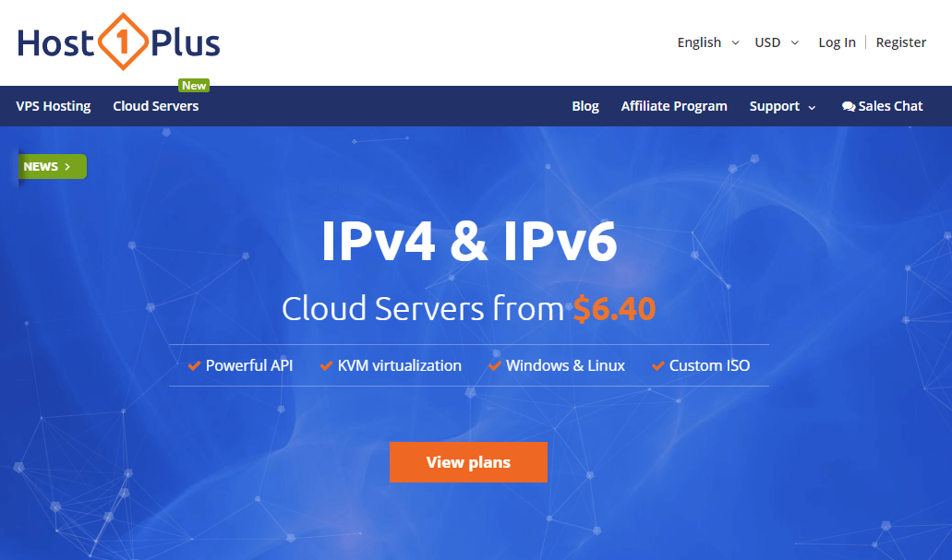The height and width of the screenshot is (560, 952).
Task: Expand the USD currency selector
Action: click(x=777, y=42)
